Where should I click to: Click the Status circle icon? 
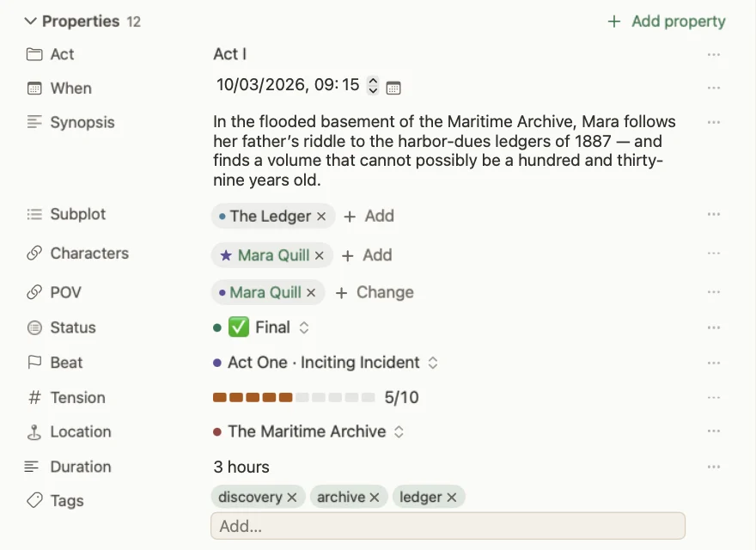(34, 327)
